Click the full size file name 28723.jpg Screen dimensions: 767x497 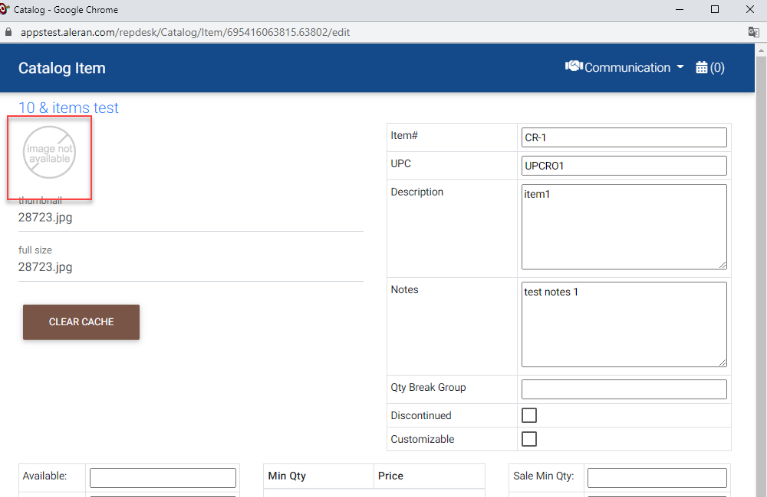pos(45,267)
